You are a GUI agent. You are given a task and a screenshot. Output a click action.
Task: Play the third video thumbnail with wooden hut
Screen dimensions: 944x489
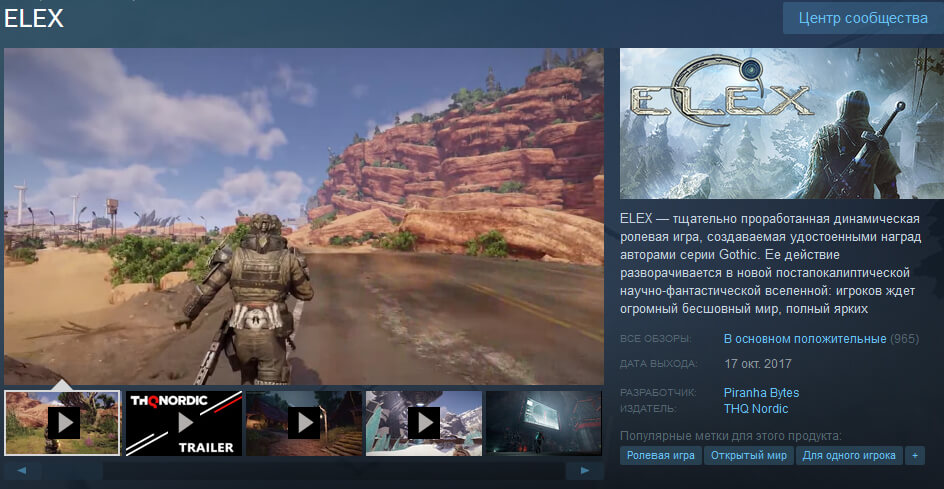(304, 423)
